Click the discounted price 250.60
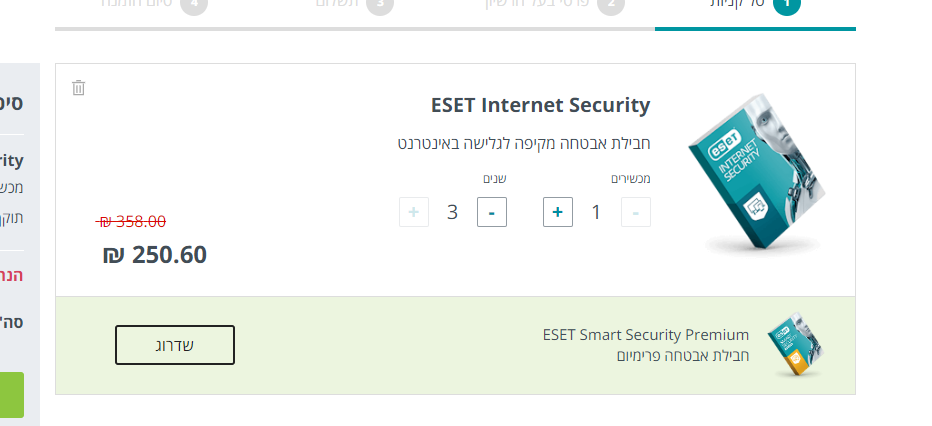This screenshot has height=426, width=932. click(x=155, y=255)
